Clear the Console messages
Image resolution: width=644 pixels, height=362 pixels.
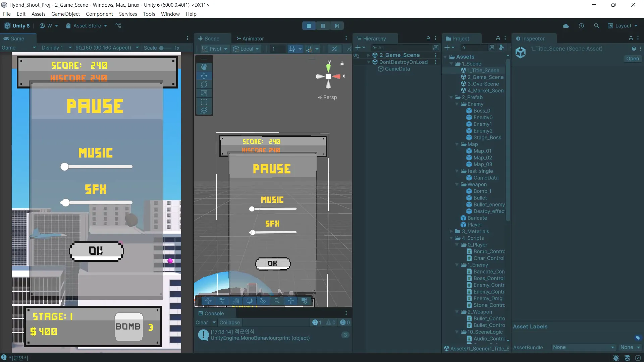tap(202, 322)
